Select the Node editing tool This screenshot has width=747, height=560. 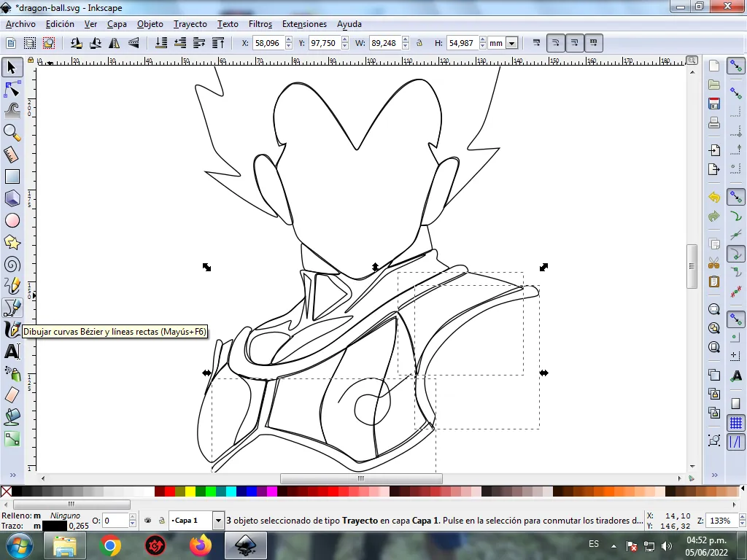[x=12, y=89]
